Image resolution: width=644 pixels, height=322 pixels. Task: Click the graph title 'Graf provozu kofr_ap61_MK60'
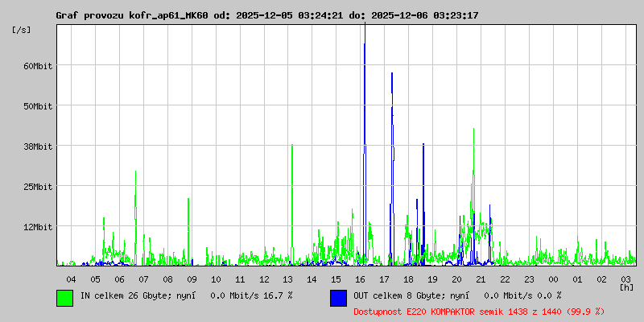point(132,15)
